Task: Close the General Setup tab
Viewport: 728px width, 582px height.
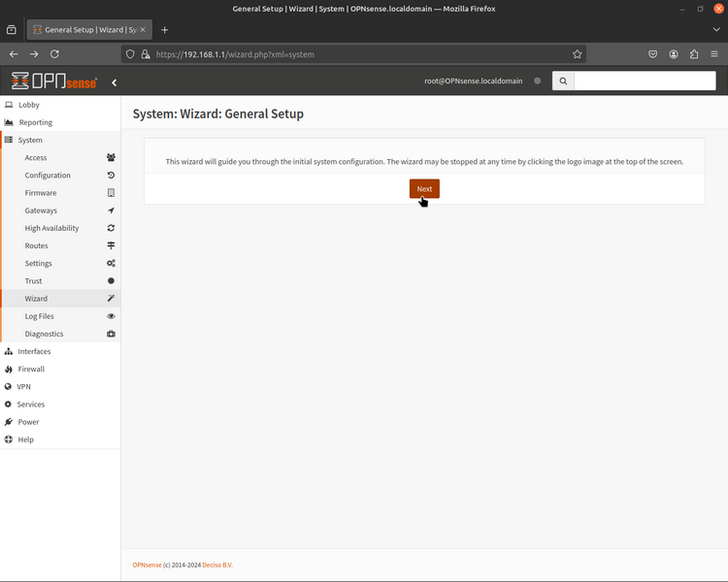Action: point(143,30)
